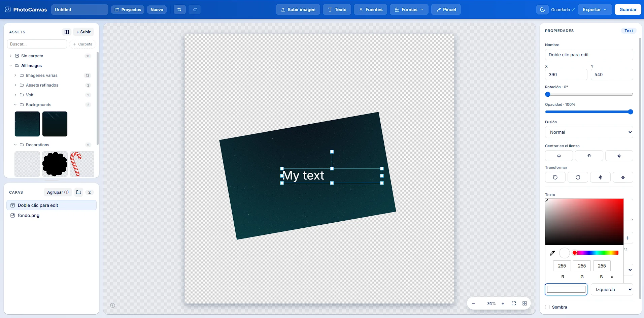The image size is (644, 318).
Task: Click + Subir in Assets panel
Action: pyautogui.click(x=83, y=32)
